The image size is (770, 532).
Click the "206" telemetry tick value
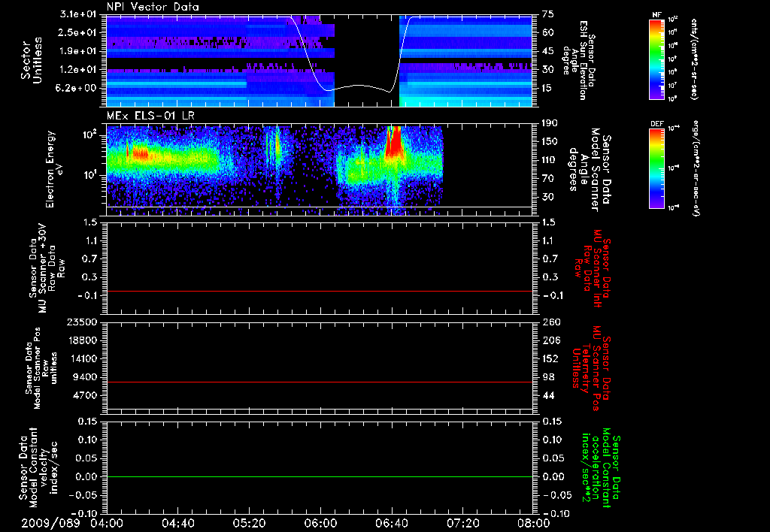tap(550, 340)
